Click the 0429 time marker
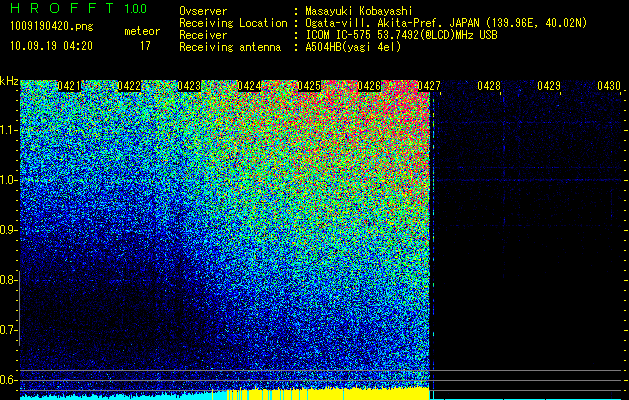Viewport: 629px width, 400px height. click(x=549, y=86)
